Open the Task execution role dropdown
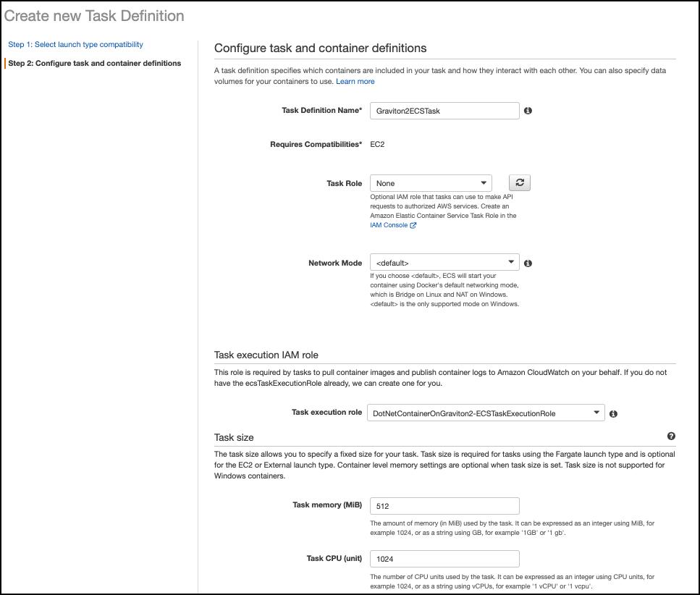 pos(486,413)
